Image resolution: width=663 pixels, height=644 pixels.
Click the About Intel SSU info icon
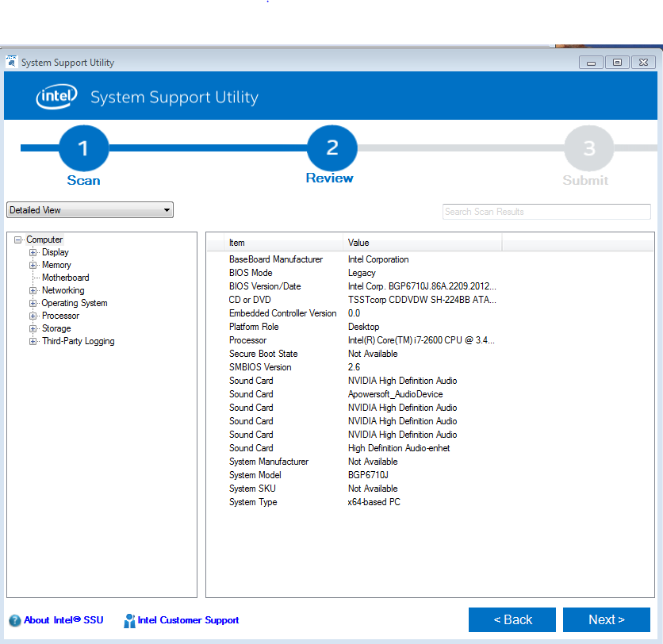(x=14, y=620)
